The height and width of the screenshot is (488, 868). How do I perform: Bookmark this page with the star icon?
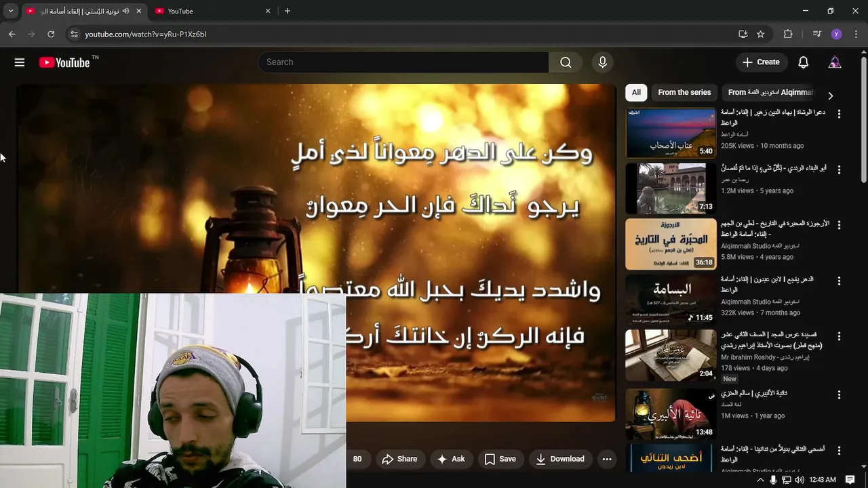pyautogui.click(x=761, y=34)
